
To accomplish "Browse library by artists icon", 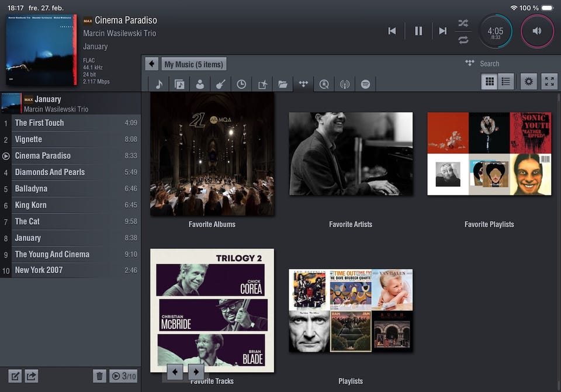I will coord(200,84).
